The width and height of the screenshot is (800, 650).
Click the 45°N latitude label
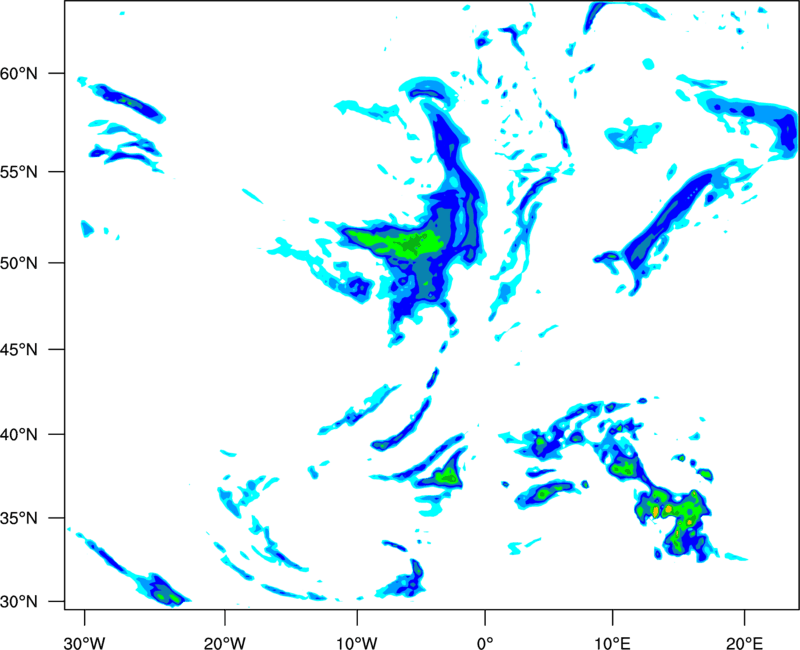coord(19,349)
